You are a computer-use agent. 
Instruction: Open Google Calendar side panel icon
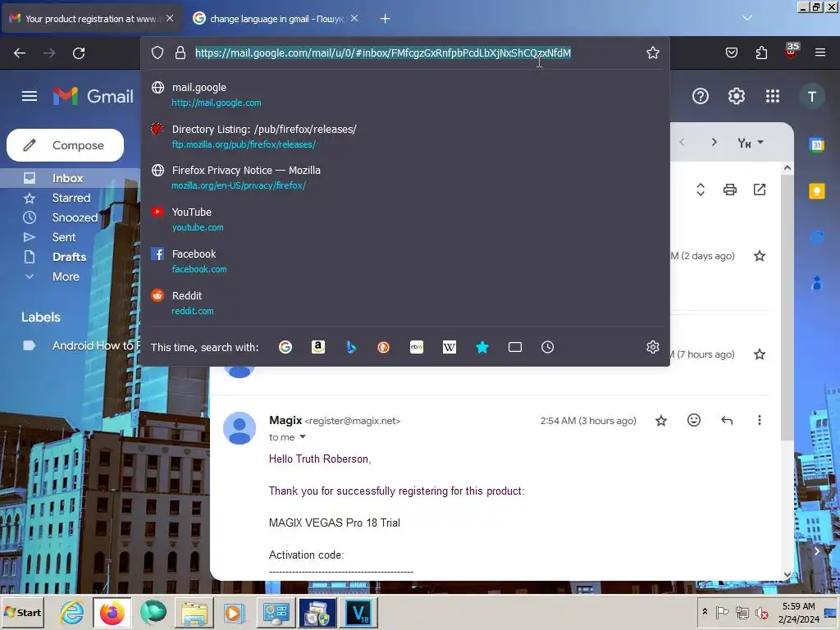click(816, 144)
